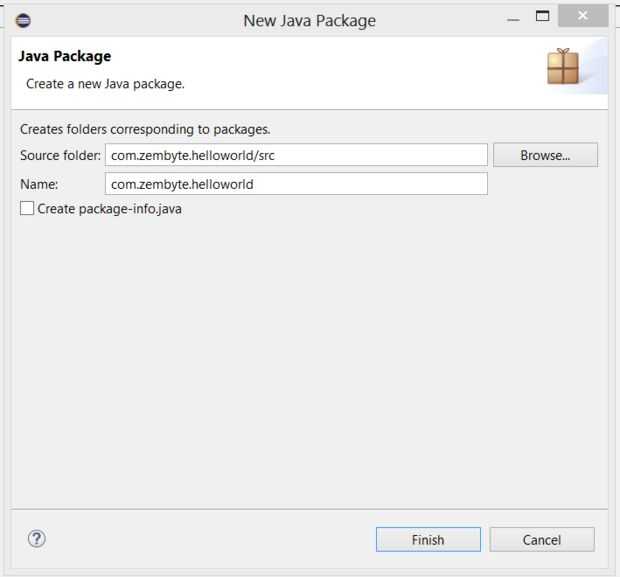Maximize the New Java Package dialog
The width and height of the screenshot is (620, 577).
pos(543,17)
